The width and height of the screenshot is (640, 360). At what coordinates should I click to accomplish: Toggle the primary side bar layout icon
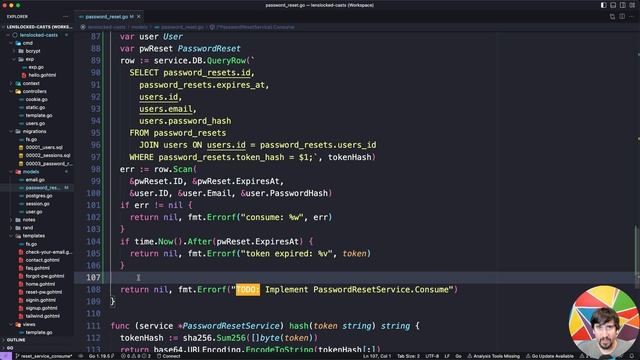click(x=603, y=5)
